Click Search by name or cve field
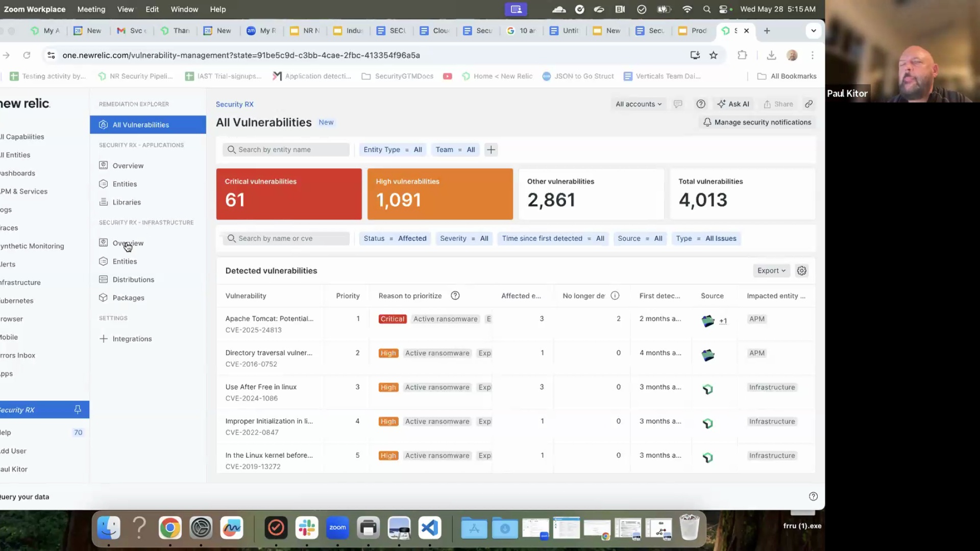Viewport: 980px width, 551px height. point(286,239)
